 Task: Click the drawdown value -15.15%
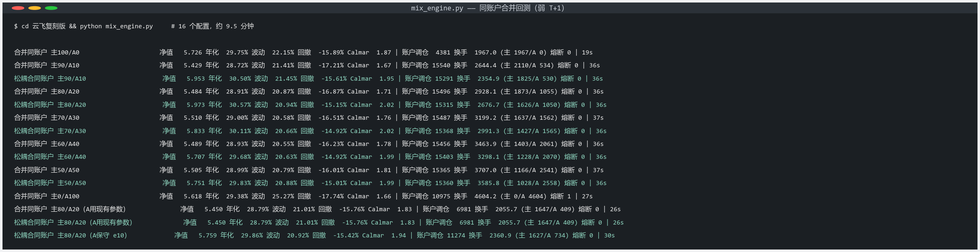tap(334, 105)
